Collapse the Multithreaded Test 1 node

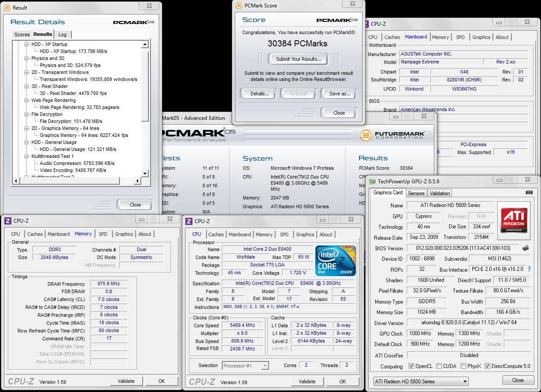tap(27, 156)
